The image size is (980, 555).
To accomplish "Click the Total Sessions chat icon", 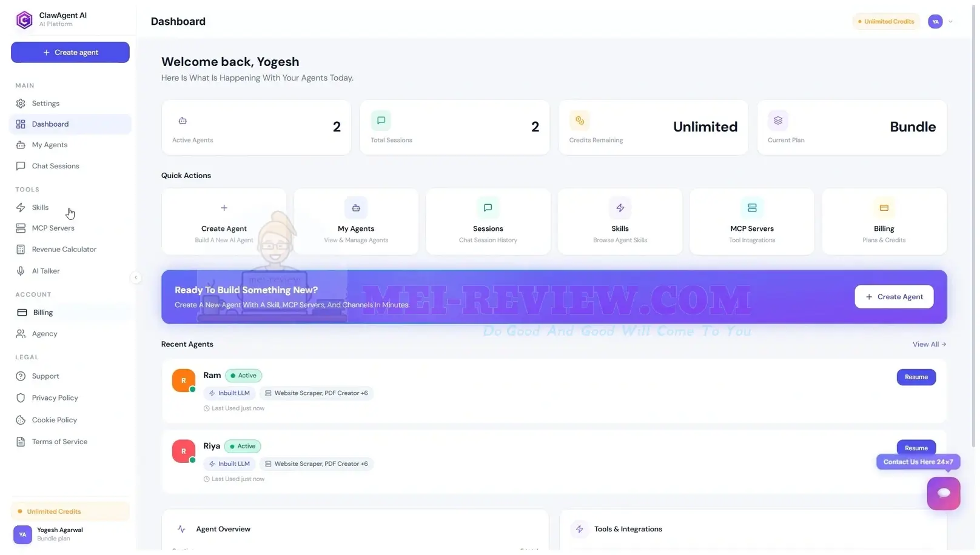I will [x=381, y=121].
